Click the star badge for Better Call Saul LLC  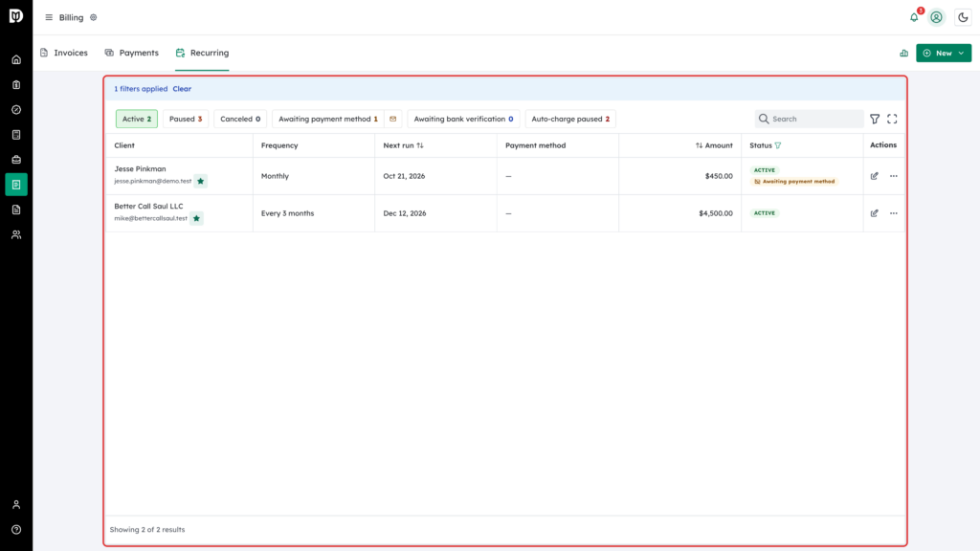(196, 219)
